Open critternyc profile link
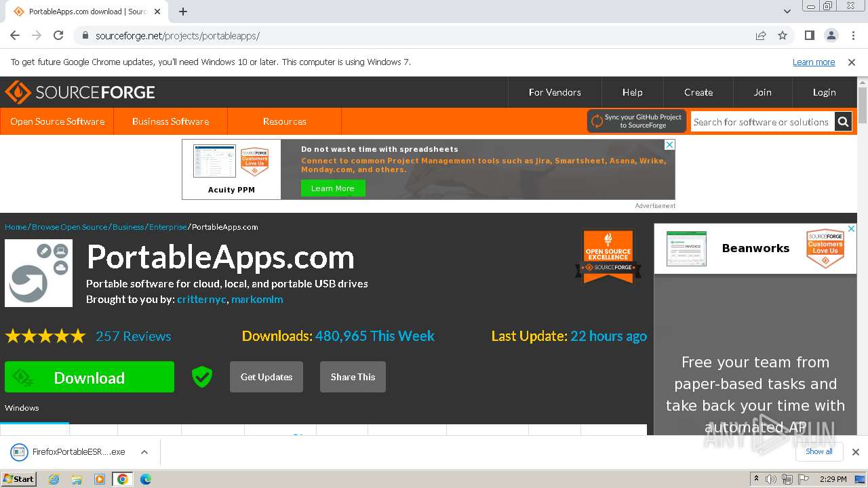Screen dimensions: 868x488 click(201, 299)
